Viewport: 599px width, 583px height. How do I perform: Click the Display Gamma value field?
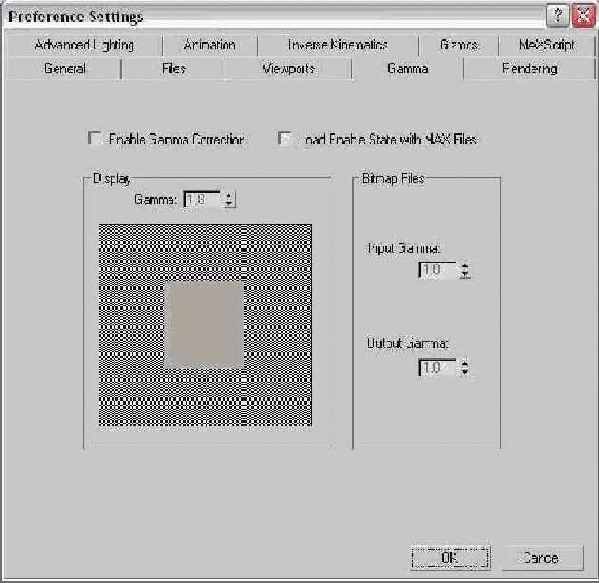pyautogui.click(x=203, y=199)
